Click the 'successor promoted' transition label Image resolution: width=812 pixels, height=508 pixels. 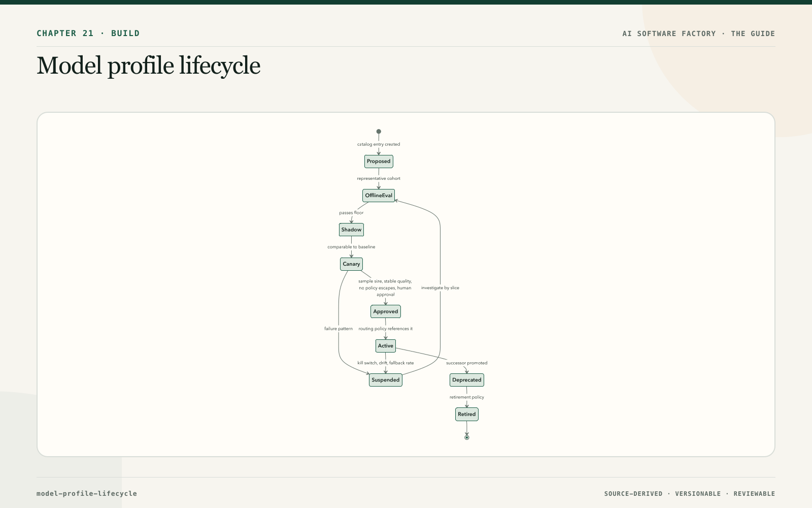coord(467,363)
